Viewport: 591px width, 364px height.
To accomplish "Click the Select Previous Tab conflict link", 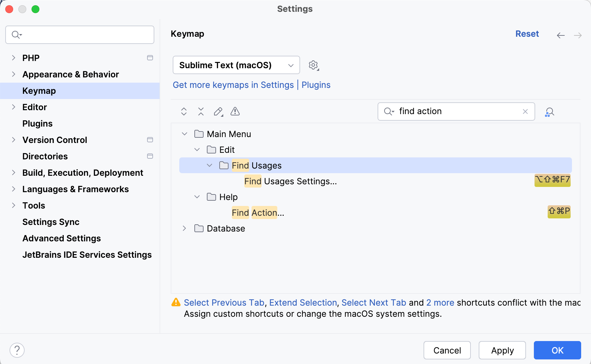I will [x=224, y=302].
